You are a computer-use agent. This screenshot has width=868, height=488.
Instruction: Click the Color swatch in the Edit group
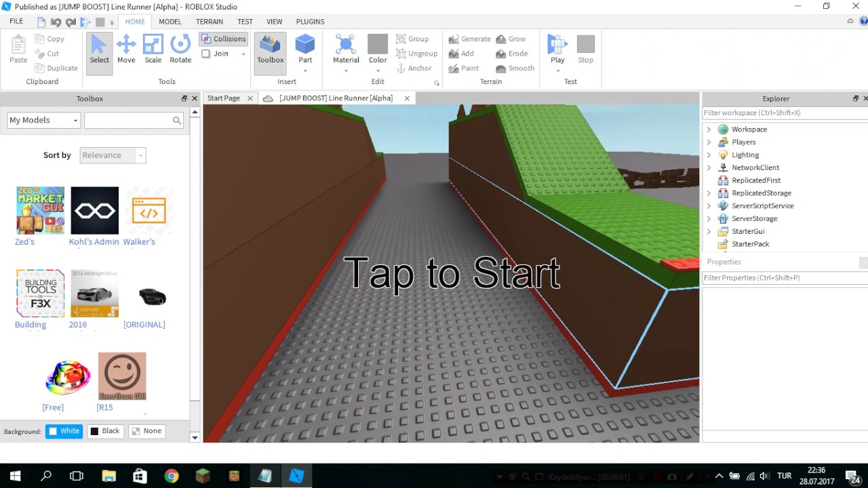click(x=378, y=44)
